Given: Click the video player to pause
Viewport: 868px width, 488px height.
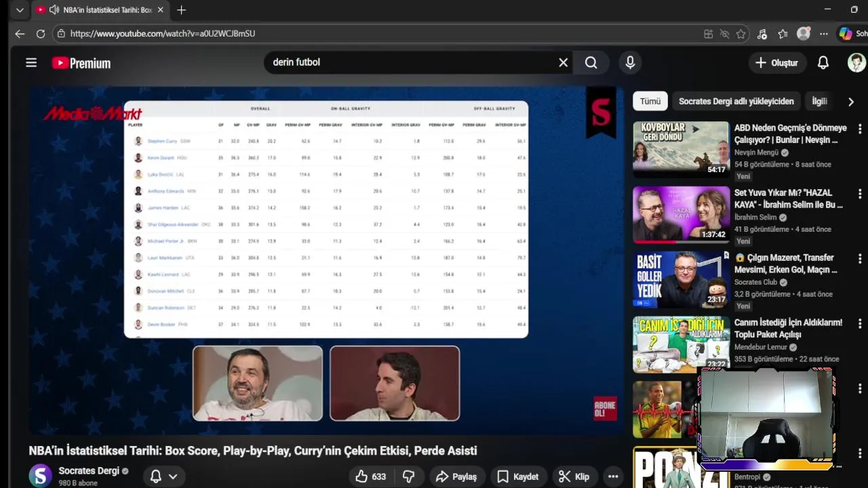Looking at the screenshot, I should coord(325,261).
